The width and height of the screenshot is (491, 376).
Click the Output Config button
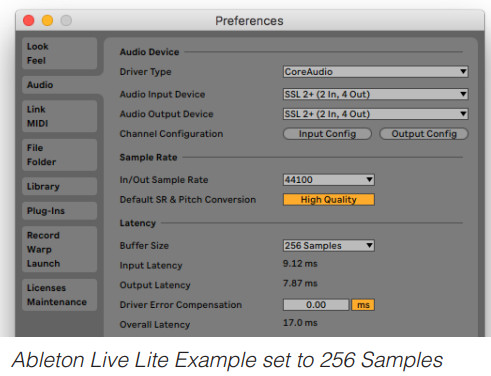click(424, 134)
